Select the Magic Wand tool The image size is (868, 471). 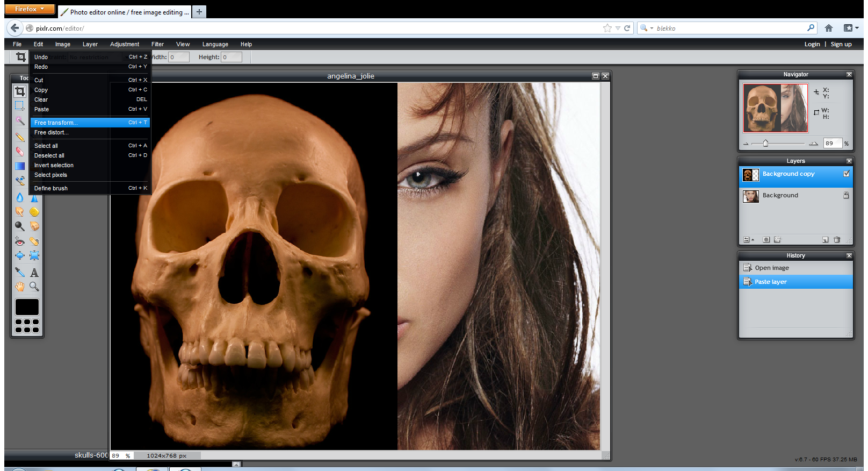pos(20,121)
